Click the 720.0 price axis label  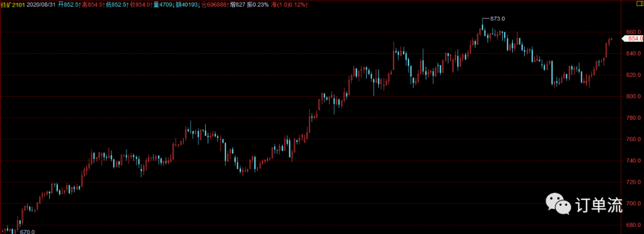(x=634, y=182)
